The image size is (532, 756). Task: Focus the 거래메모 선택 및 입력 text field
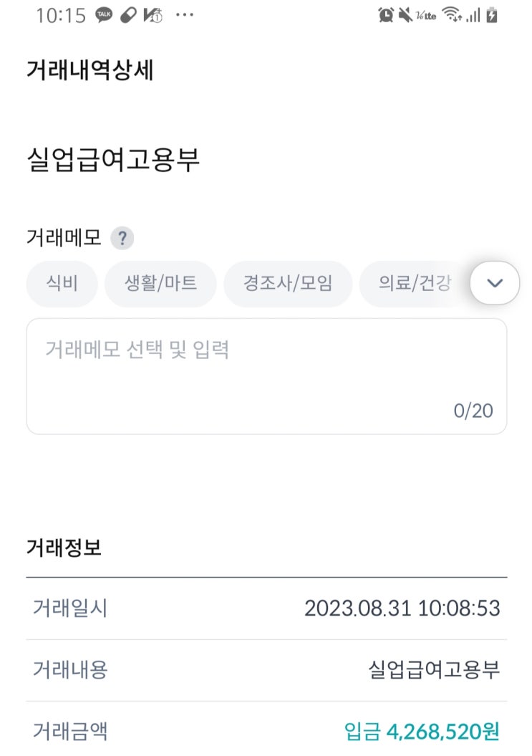(x=266, y=376)
